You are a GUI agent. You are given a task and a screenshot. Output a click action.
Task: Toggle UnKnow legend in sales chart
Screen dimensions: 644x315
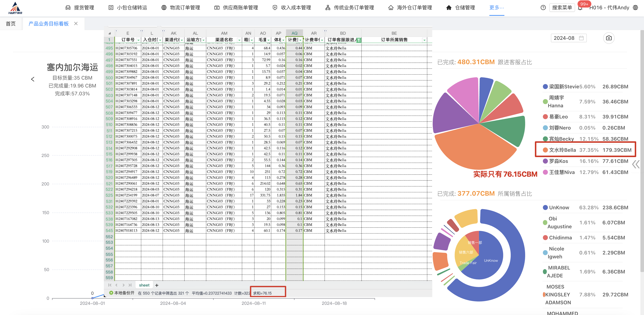pos(559,207)
